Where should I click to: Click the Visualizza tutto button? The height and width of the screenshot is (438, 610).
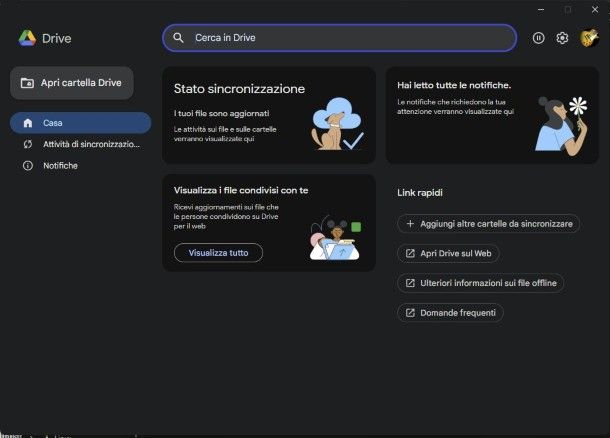[x=218, y=253]
